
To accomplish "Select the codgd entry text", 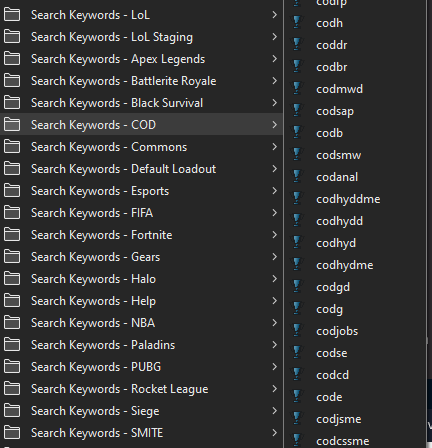I will pyautogui.click(x=333, y=287).
